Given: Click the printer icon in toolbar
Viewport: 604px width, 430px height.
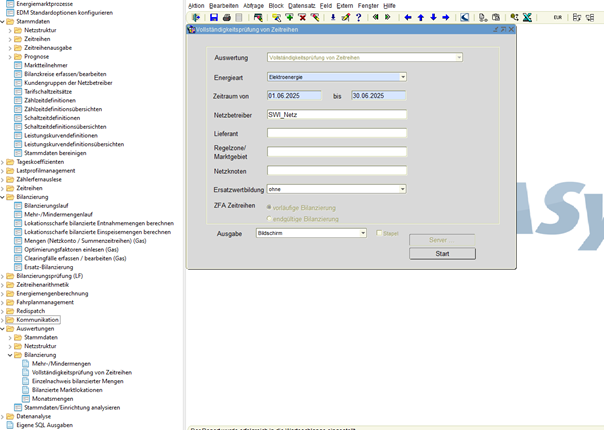Looking at the screenshot, I should (x=226, y=17).
